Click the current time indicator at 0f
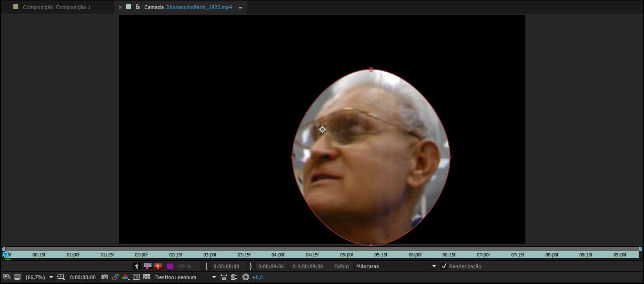Image resolution: width=644 pixels, height=284 pixels. 6,255
